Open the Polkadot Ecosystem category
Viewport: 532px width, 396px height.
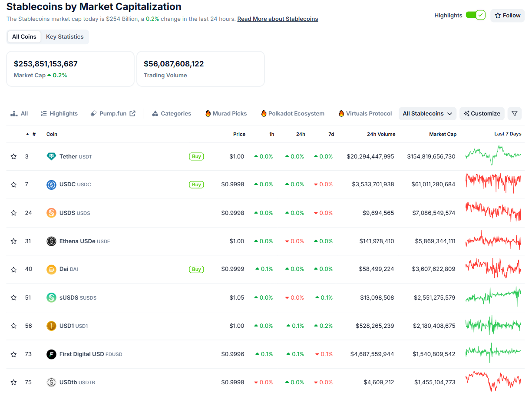pos(293,113)
